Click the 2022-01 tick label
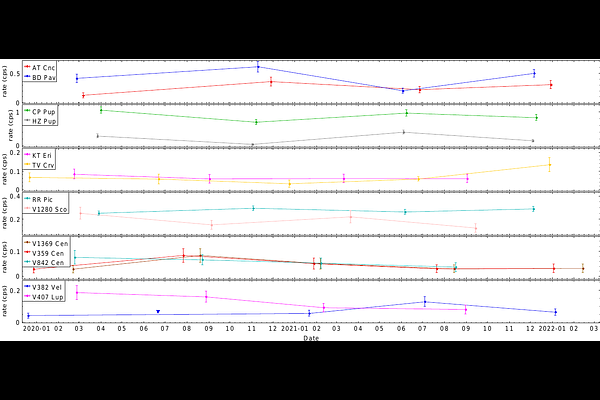 click(552, 329)
